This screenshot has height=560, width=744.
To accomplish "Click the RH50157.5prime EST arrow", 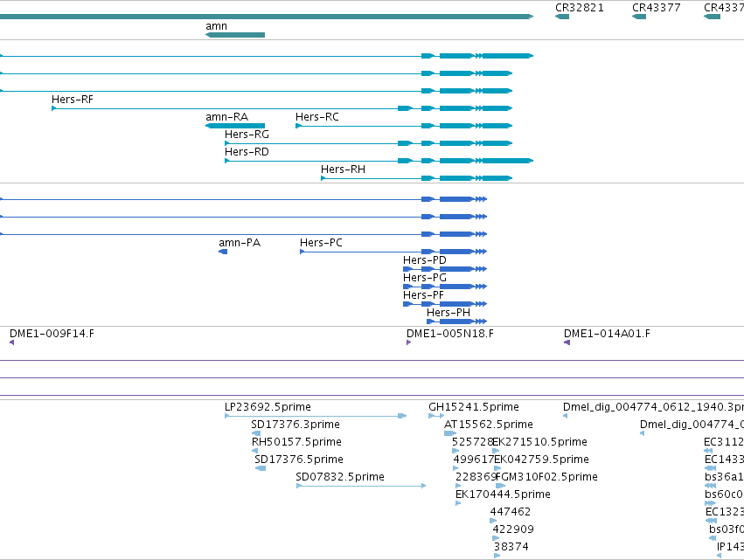I will (x=254, y=451).
